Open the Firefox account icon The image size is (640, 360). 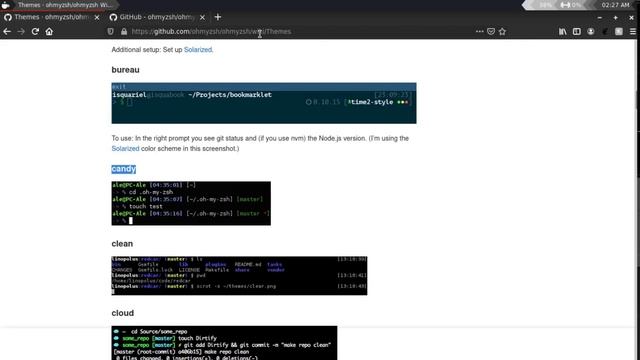pos(591,31)
